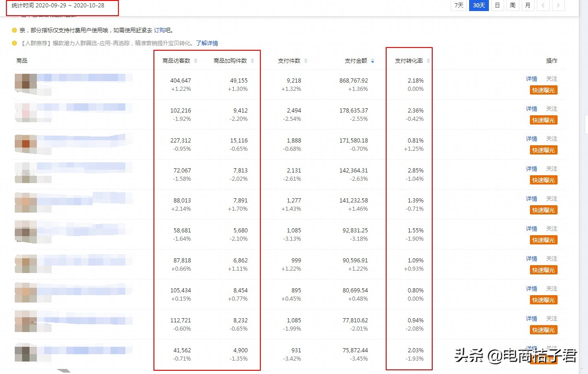Switch to the 周 period tab
588x374 pixels.
(512, 6)
